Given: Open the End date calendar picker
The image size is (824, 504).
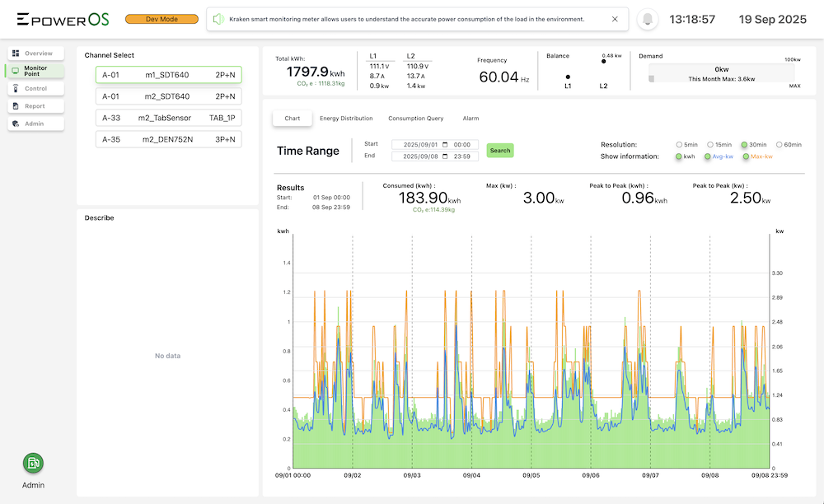Looking at the screenshot, I should (446, 156).
